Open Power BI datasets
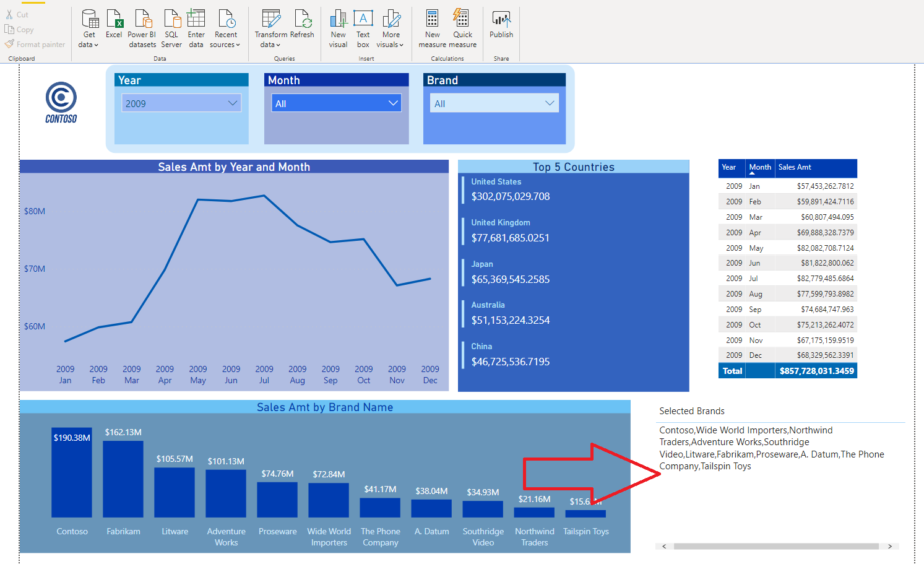 click(x=142, y=27)
